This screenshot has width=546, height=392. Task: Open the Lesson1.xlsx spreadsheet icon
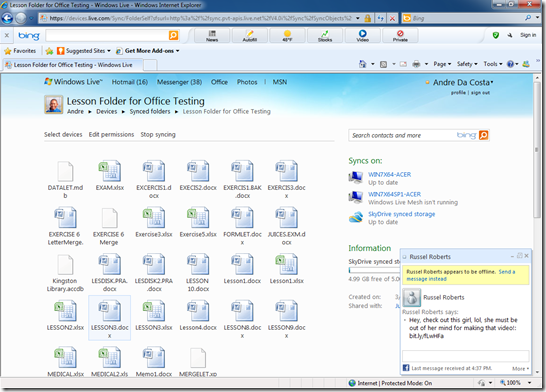(x=286, y=264)
